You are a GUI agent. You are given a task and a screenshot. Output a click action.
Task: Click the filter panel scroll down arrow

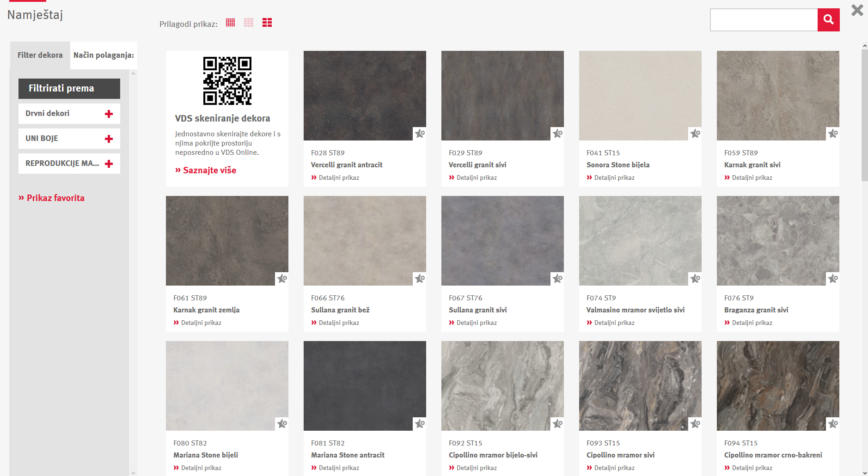click(x=134, y=473)
